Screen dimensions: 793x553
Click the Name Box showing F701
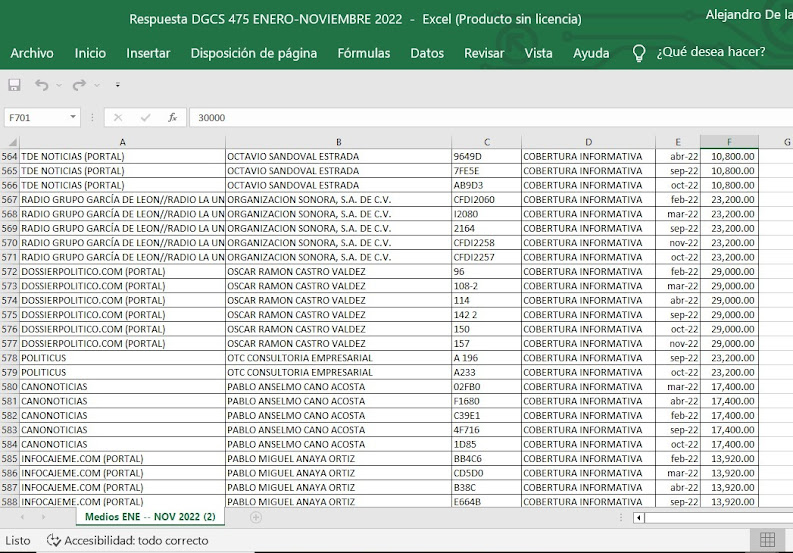[37, 117]
